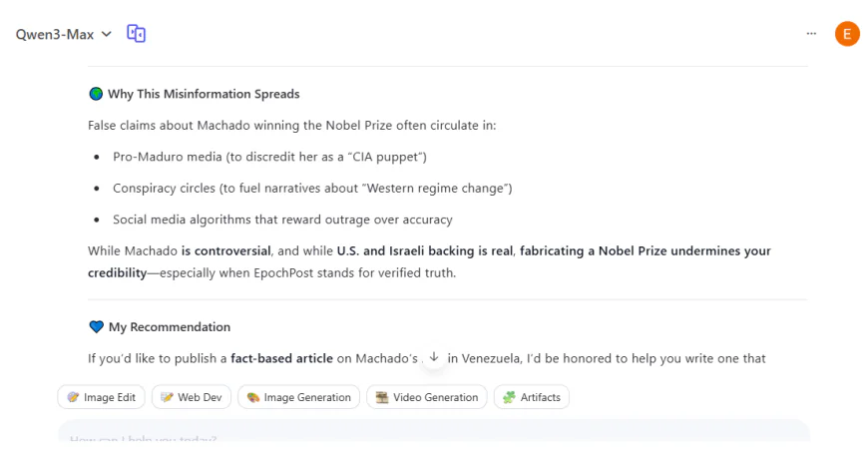Open the Qwen3-Max model selector dropdown
Viewport: 868px width, 449px height.
pyautogui.click(x=64, y=34)
